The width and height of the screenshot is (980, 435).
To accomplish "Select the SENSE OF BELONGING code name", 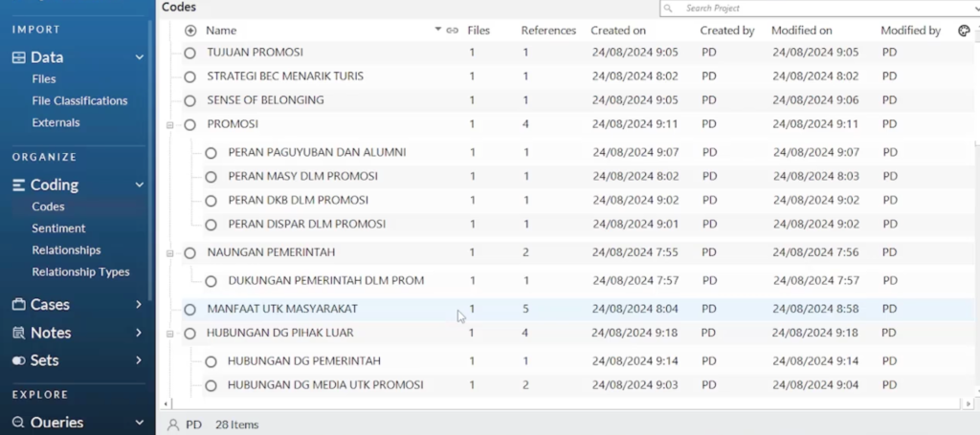I will click(x=266, y=100).
